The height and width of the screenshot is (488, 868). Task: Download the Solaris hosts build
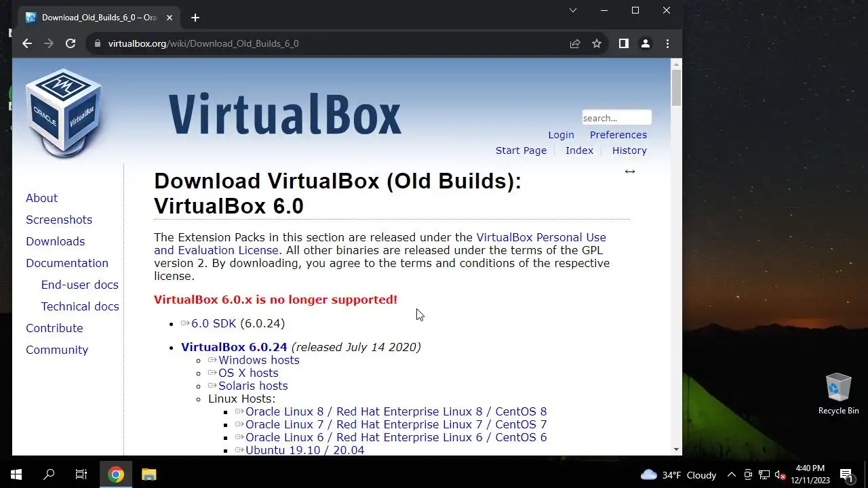coord(253,386)
